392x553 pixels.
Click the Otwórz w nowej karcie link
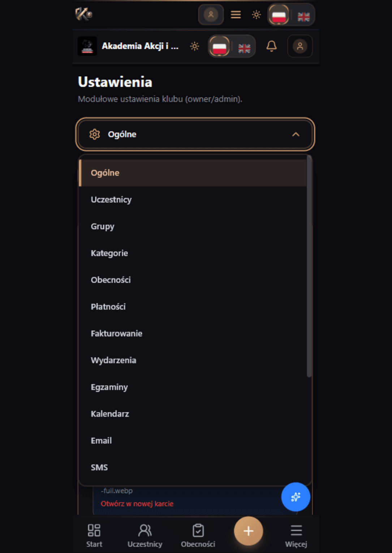[x=137, y=504]
